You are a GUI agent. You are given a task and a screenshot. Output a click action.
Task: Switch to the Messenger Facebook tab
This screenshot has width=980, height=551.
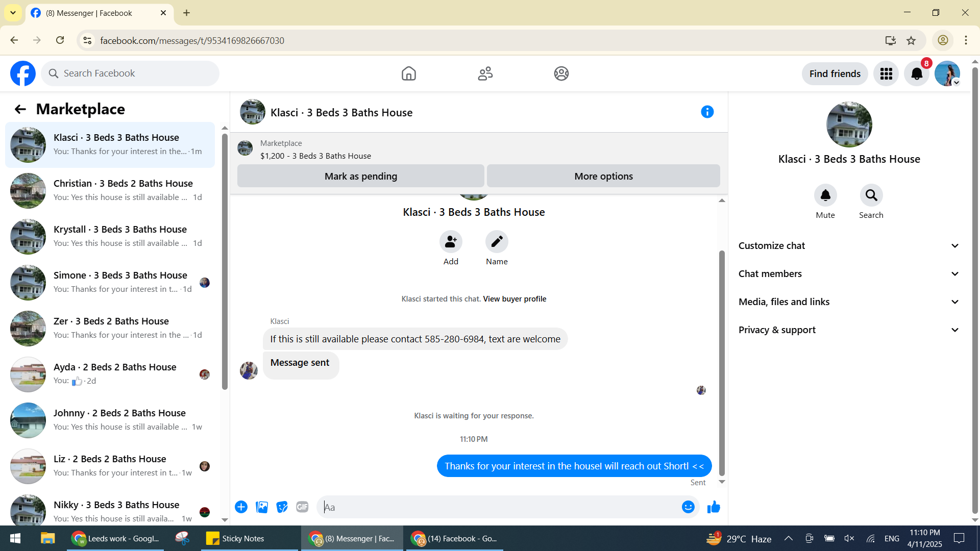pyautogui.click(x=100, y=13)
